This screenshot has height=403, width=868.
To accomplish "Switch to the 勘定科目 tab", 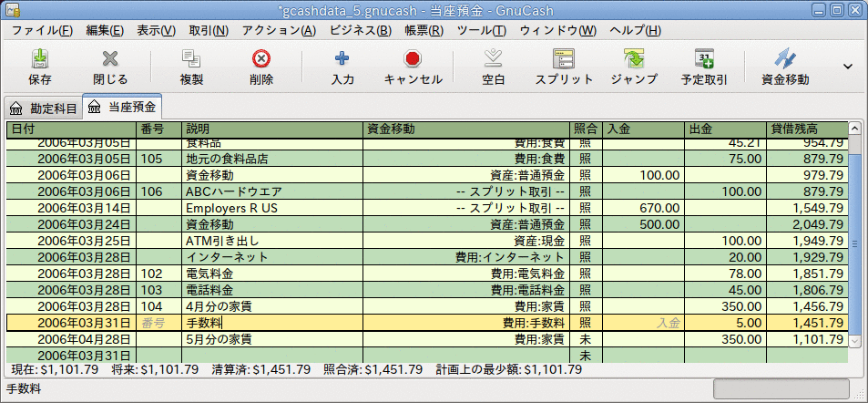I will pos(43,108).
